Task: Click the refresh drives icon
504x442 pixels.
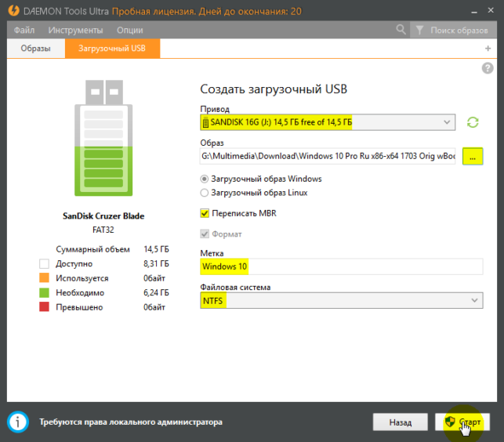Action: tap(473, 122)
